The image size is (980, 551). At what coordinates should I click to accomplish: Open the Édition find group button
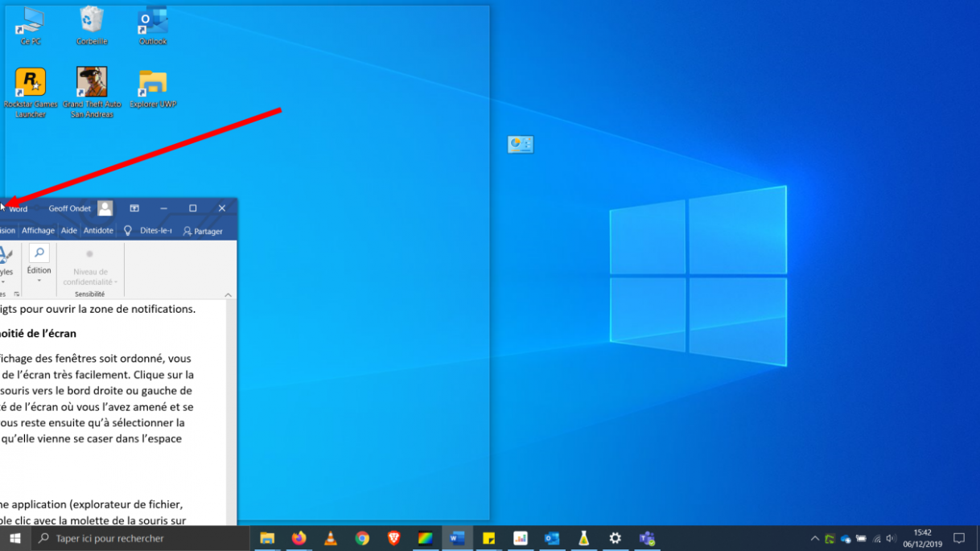point(39,262)
